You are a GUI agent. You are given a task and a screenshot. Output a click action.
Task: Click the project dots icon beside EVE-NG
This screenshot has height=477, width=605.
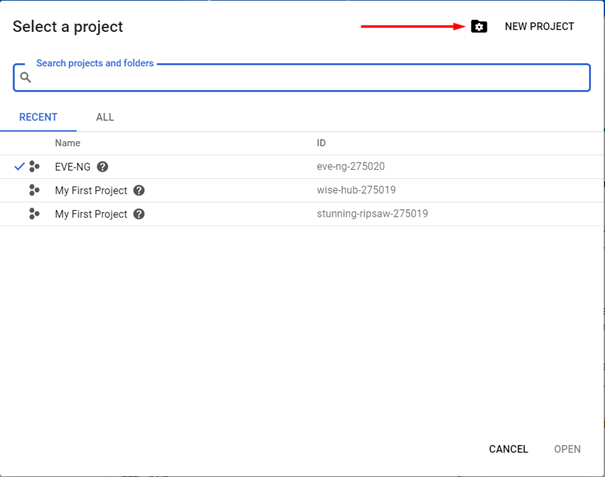34,167
